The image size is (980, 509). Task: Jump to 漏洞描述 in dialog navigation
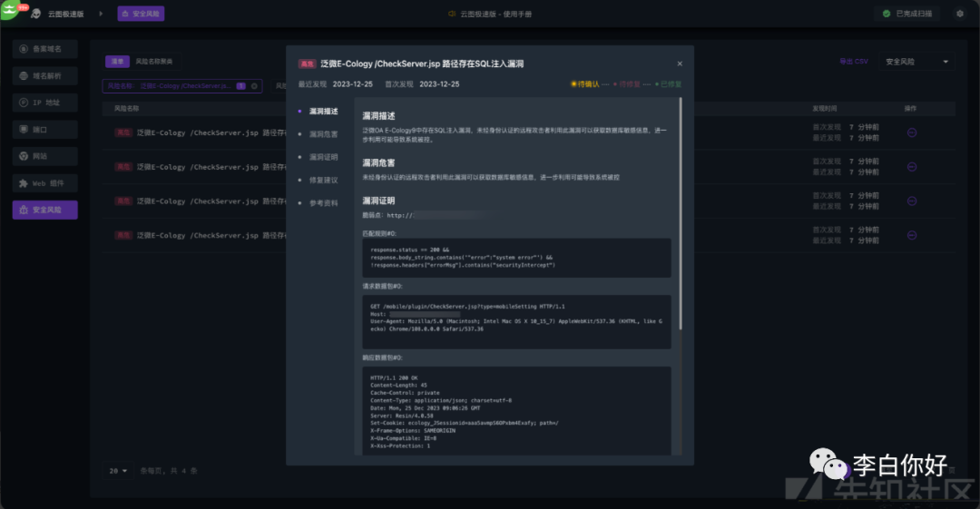[324, 112]
